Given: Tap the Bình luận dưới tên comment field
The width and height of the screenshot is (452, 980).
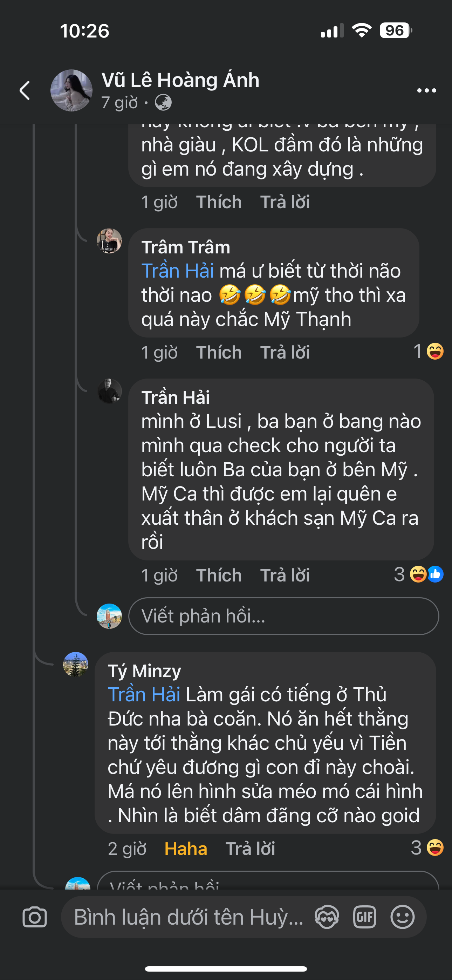Looking at the screenshot, I should (189, 917).
